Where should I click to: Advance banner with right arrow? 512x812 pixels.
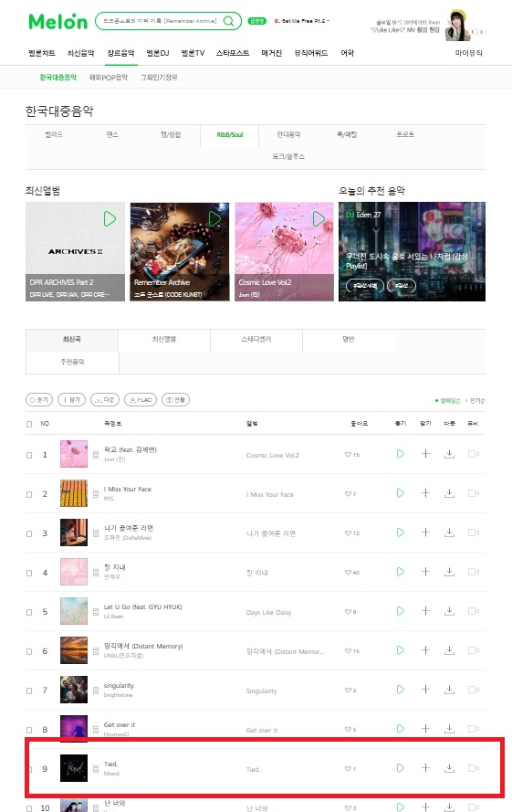(482, 32)
